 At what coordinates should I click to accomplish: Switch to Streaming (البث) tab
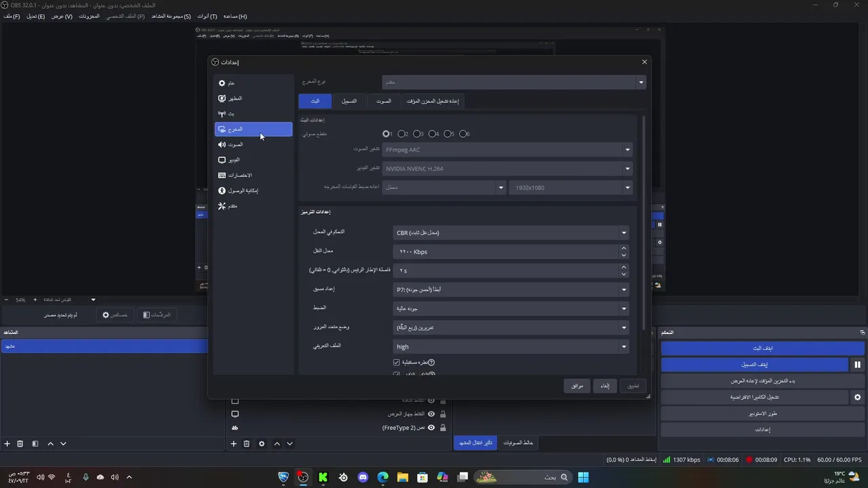click(315, 101)
